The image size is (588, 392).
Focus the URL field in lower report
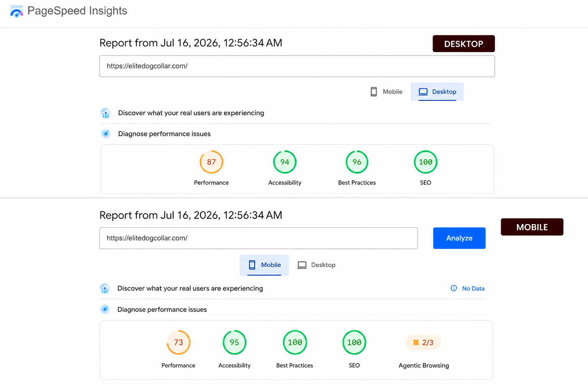pos(258,238)
